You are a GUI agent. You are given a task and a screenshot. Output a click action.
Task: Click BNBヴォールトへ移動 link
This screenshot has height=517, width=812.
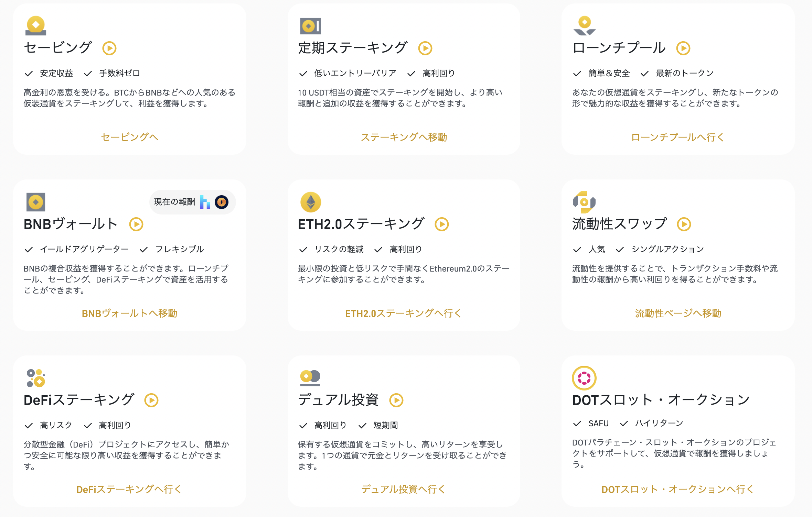click(130, 313)
